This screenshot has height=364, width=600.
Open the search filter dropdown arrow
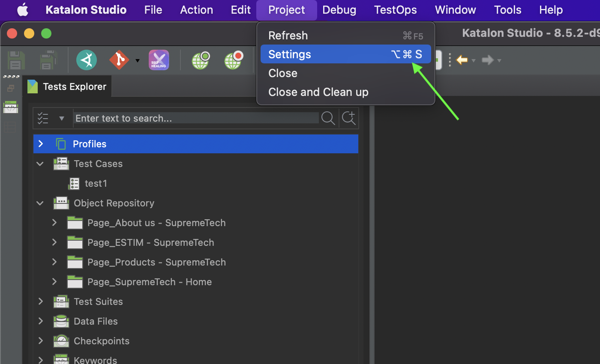(x=62, y=119)
